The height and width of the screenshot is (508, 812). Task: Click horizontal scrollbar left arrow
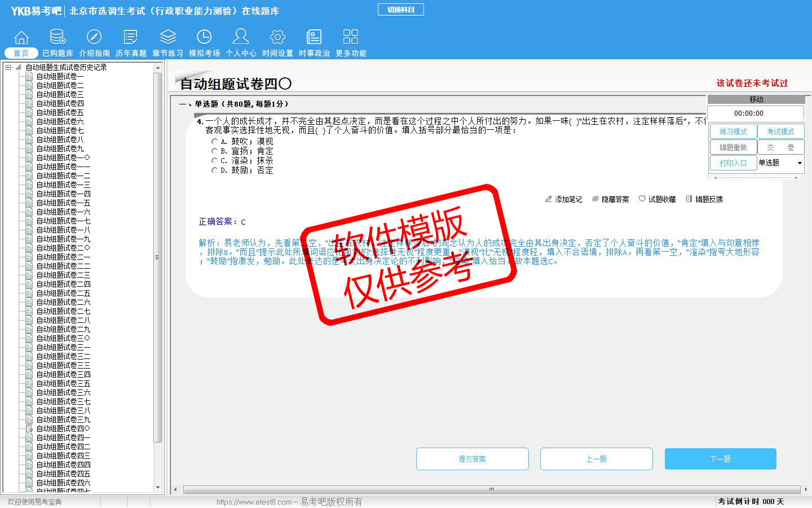(x=175, y=489)
